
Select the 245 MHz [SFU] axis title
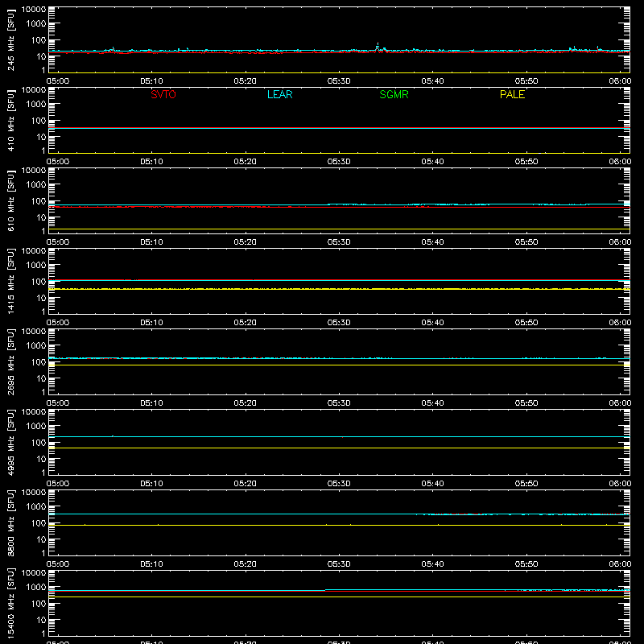[10, 39]
